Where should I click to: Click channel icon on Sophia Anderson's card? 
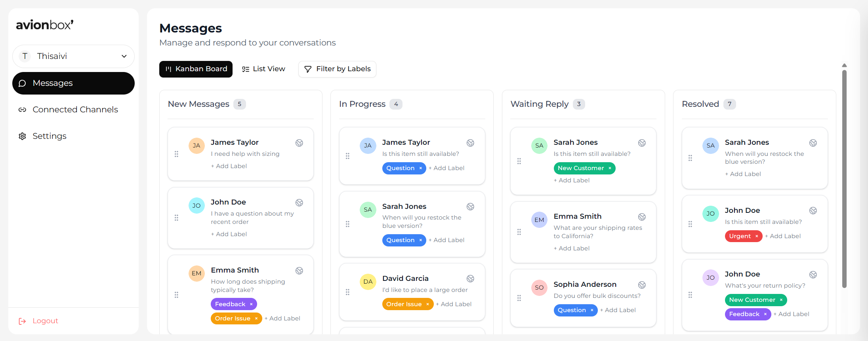tap(642, 285)
